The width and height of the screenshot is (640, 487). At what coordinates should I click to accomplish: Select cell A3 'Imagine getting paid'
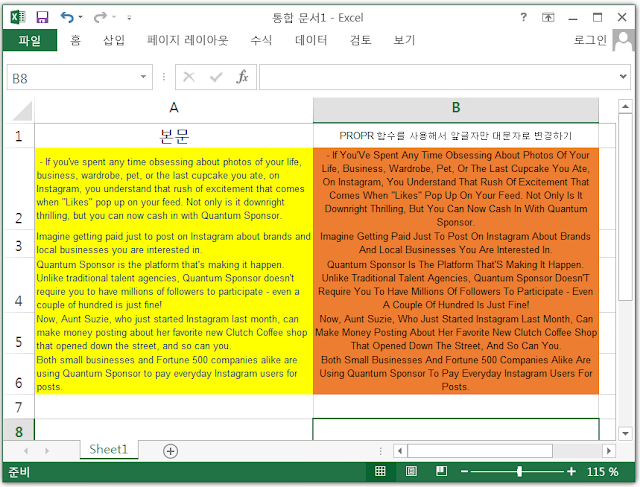point(174,244)
